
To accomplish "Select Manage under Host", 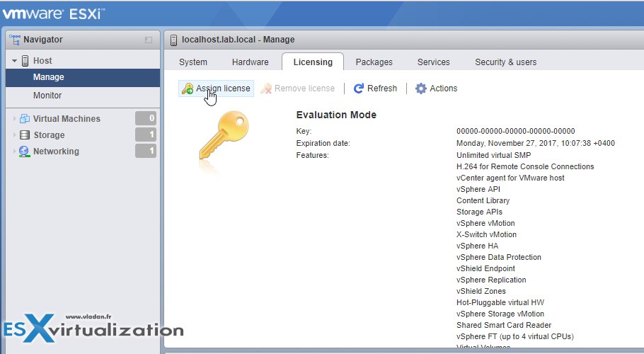I will pos(83,77).
